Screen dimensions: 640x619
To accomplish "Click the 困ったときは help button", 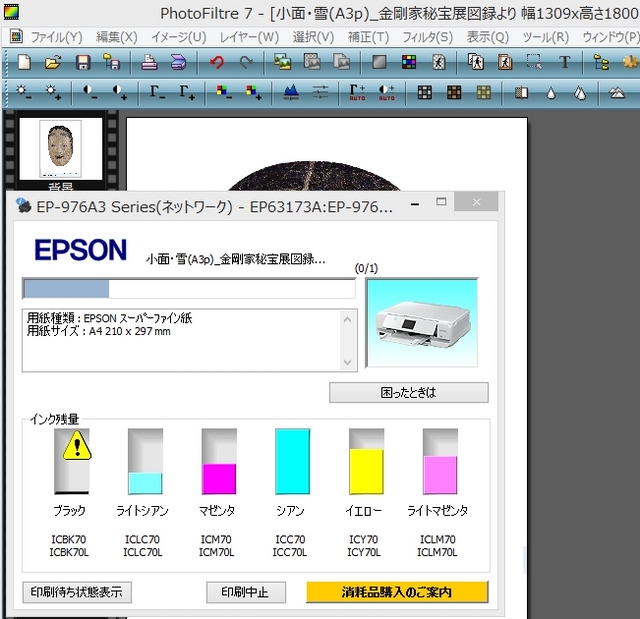I will coord(409,393).
